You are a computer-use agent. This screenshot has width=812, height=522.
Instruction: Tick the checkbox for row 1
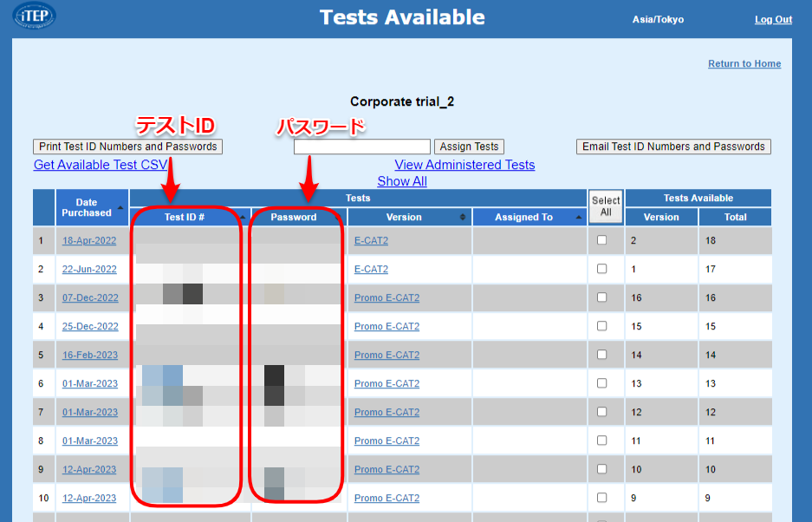click(601, 240)
